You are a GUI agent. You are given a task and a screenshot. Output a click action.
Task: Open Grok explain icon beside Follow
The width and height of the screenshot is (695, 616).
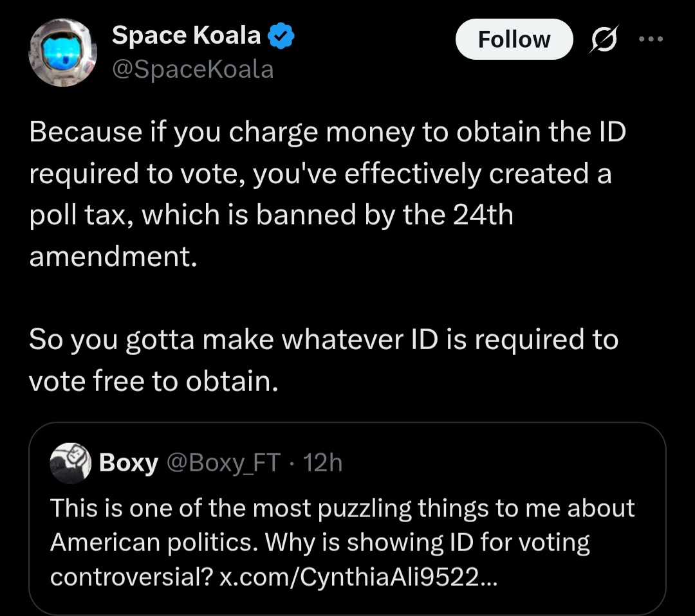604,39
